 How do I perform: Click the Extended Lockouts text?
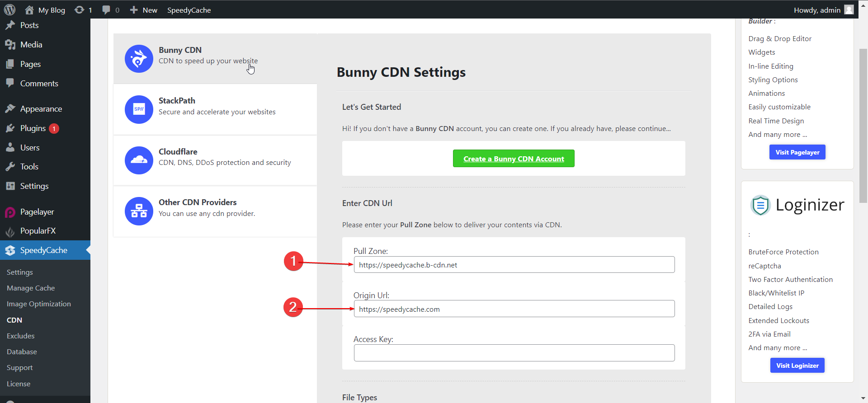click(x=778, y=321)
